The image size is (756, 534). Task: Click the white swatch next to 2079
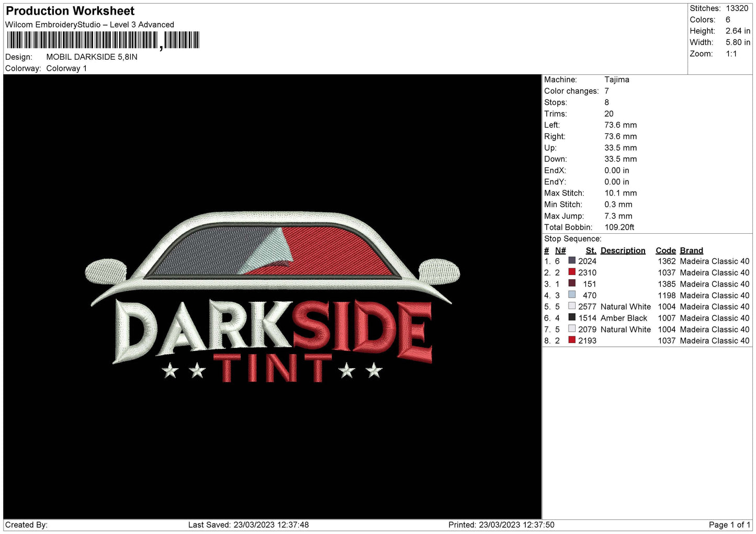pos(572,328)
